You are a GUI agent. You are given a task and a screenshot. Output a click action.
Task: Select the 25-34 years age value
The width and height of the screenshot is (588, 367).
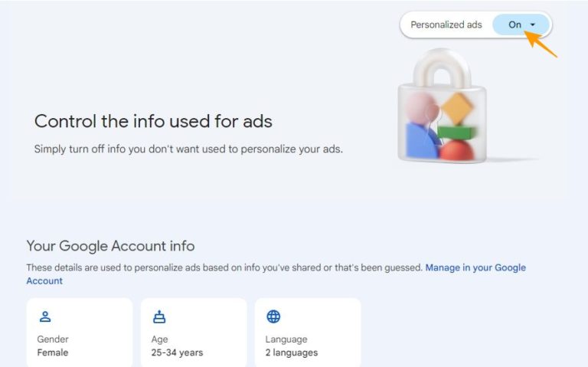pyautogui.click(x=177, y=352)
